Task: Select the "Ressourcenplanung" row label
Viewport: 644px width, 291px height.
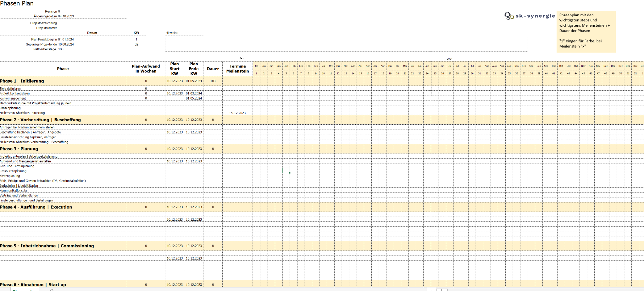Action: (x=13, y=171)
